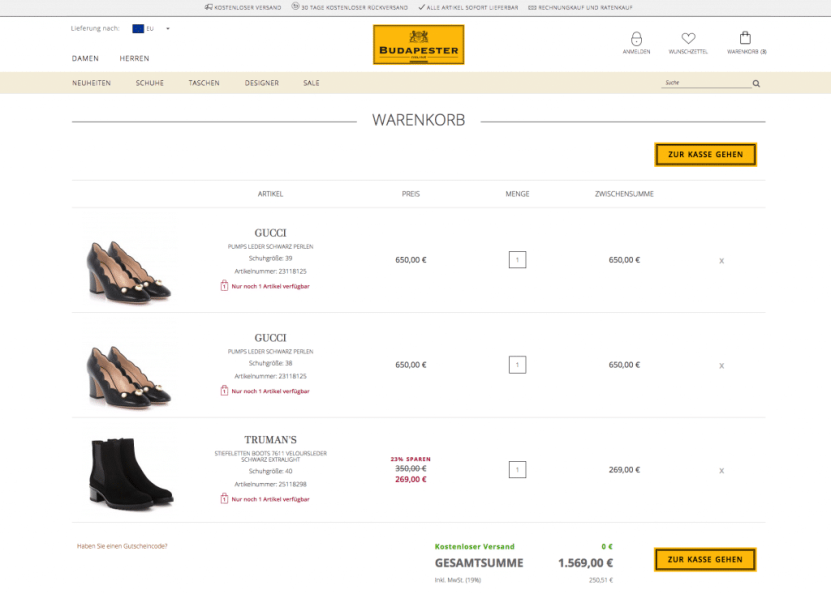
Task: Click the Gesamtsumme label
Action: [x=479, y=563]
